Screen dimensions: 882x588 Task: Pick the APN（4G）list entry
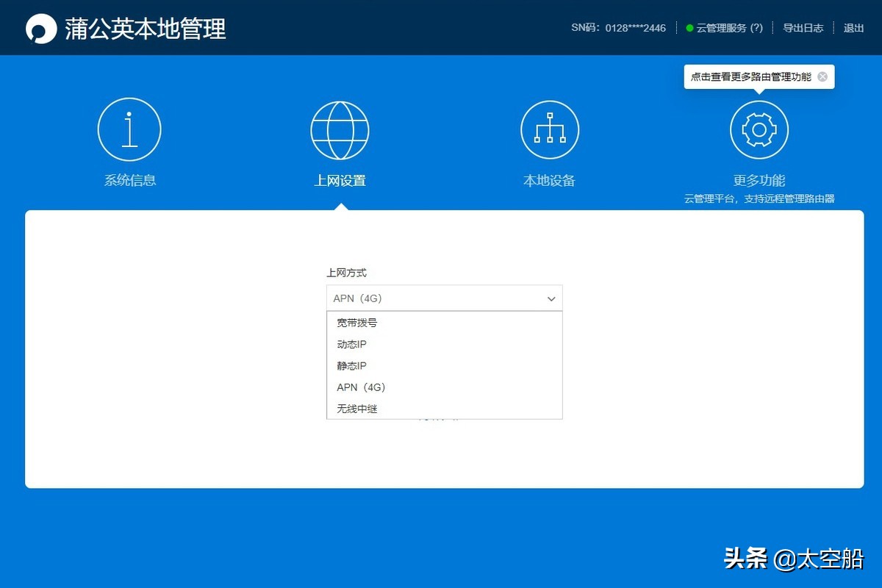click(x=360, y=387)
